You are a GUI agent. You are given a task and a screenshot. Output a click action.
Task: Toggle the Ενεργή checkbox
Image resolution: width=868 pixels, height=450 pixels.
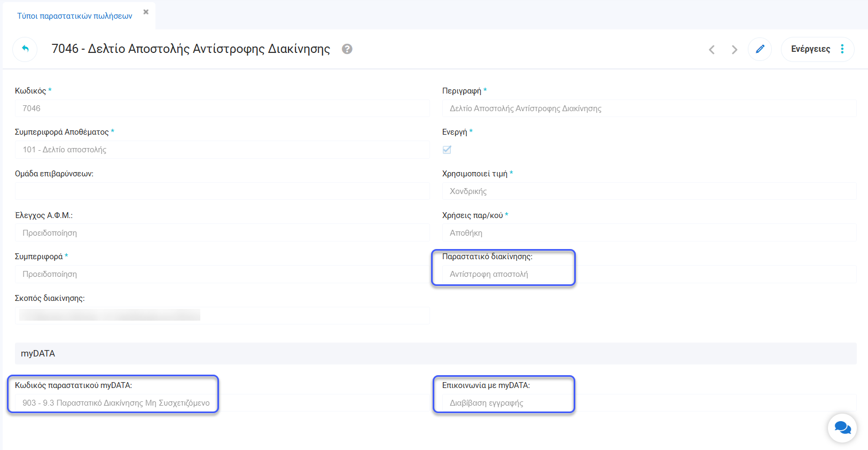(447, 150)
